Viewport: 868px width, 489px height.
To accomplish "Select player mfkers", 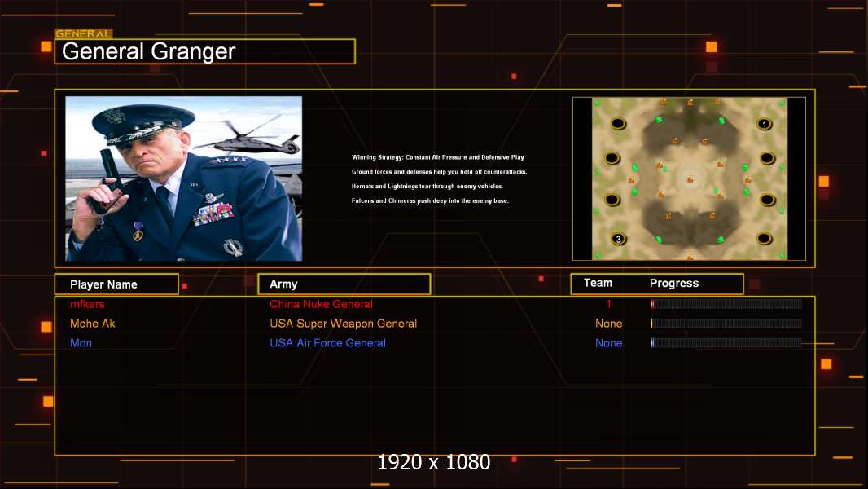I will pos(87,304).
